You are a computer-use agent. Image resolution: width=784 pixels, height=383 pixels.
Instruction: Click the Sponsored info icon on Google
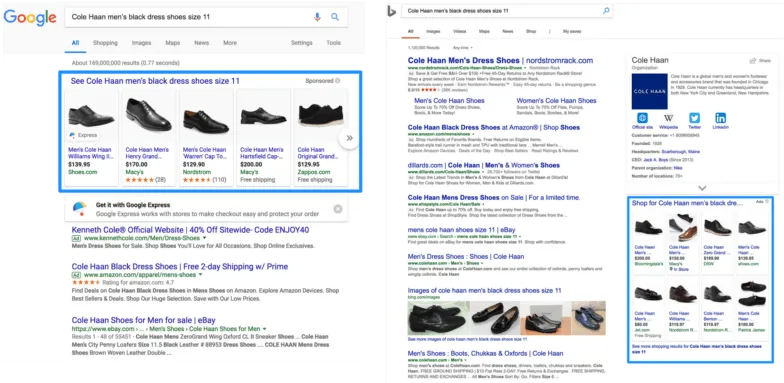click(x=338, y=81)
